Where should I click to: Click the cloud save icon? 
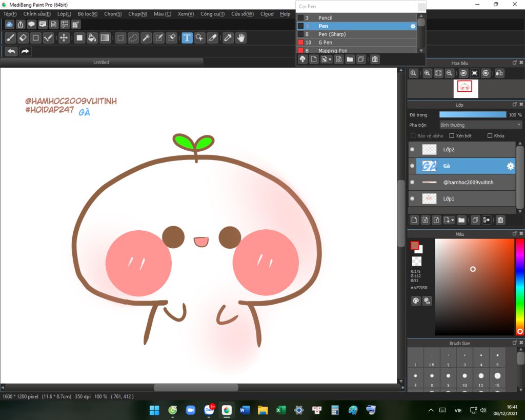coord(9,25)
